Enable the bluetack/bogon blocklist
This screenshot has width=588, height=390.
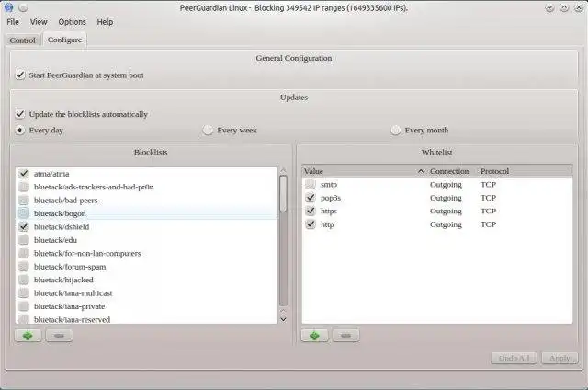coord(24,213)
